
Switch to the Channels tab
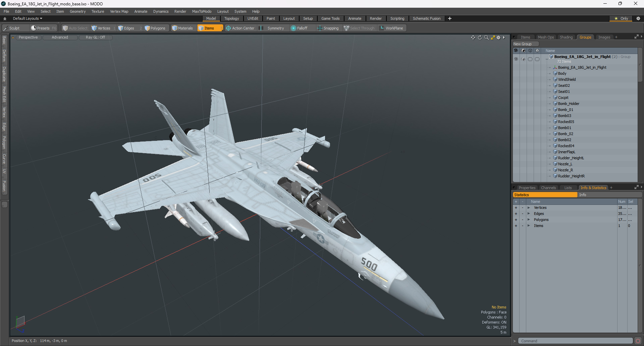(548, 188)
